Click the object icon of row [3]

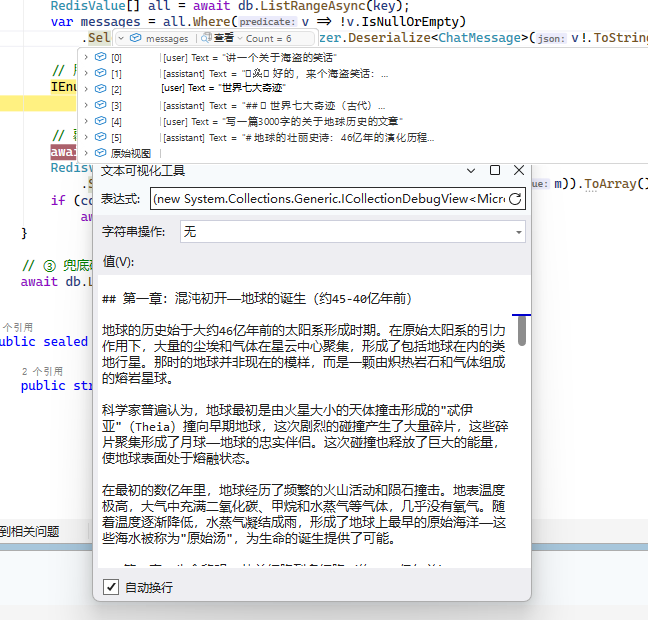point(100,105)
